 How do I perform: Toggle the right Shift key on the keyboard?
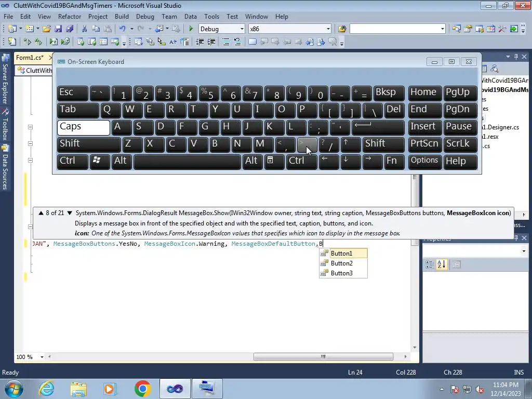click(x=383, y=144)
